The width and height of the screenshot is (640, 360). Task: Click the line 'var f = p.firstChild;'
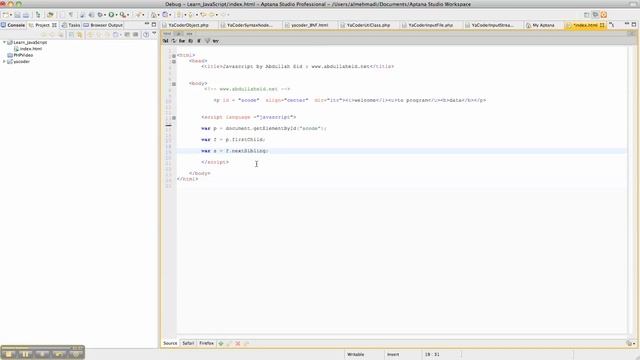233,140
